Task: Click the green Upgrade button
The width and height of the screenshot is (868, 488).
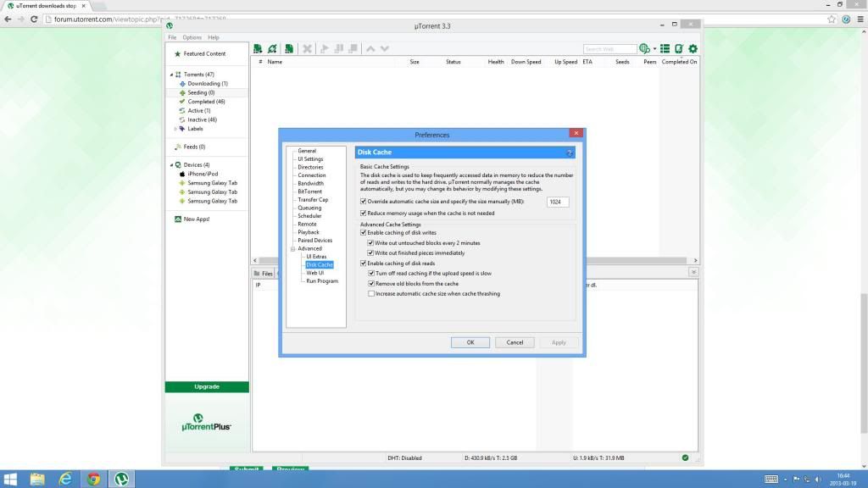Action: (x=207, y=386)
